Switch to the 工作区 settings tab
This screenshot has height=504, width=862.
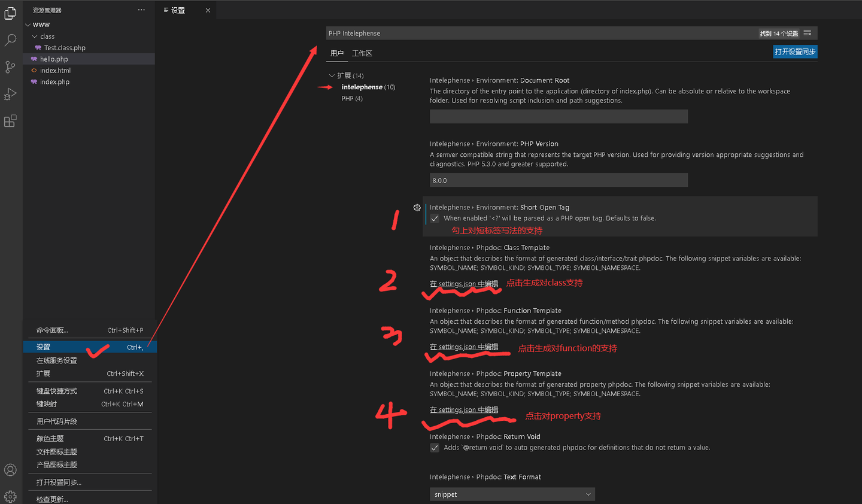coord(362,53)
